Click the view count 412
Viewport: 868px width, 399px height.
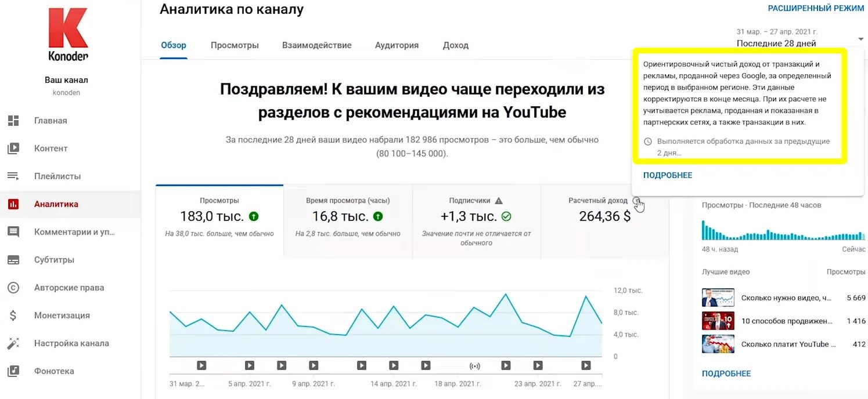(859, 344)
